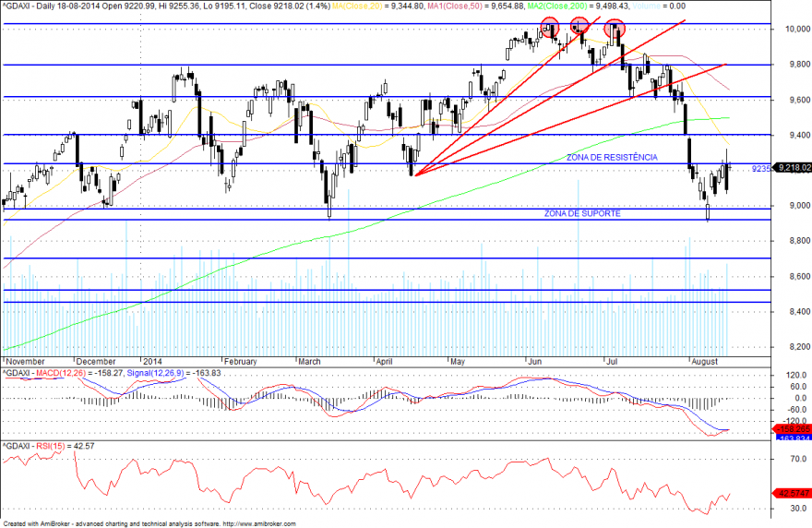Click the 30.0 RSI axis value
This screenshot has height=528, width=812.
[798, 509]
